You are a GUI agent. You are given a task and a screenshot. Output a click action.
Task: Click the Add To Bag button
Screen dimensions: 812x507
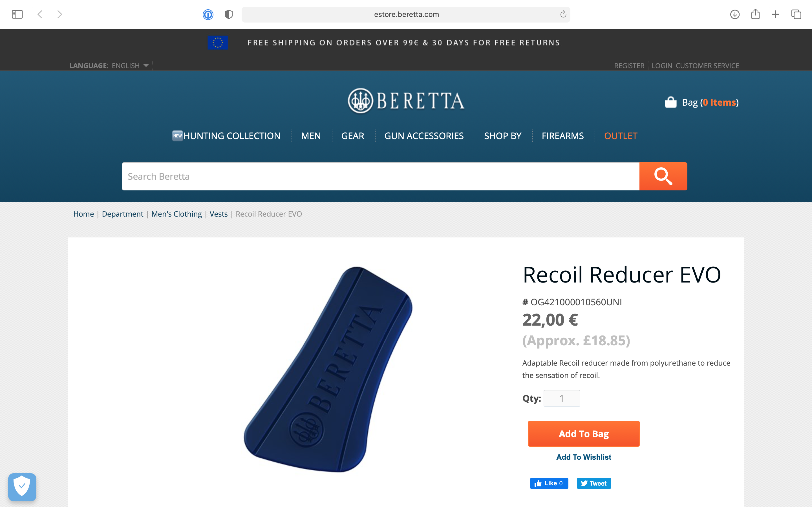[x=584, y=433]
